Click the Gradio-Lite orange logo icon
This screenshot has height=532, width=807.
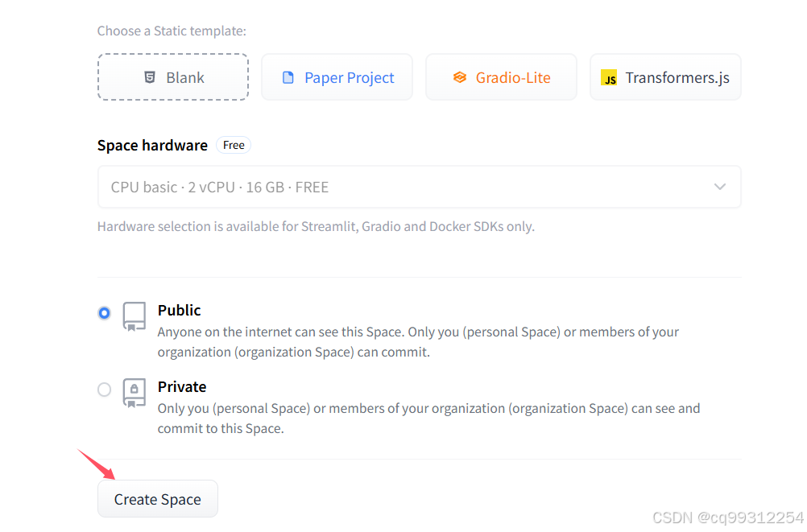click(460, 78)
